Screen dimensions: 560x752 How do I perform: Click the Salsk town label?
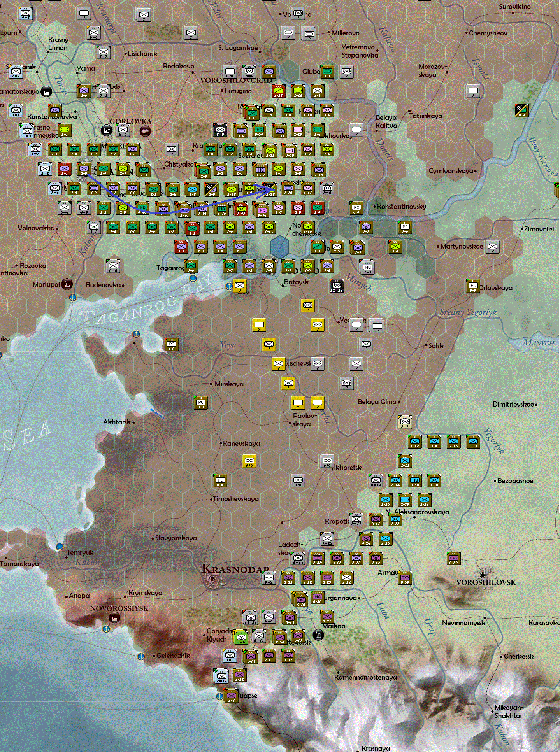pos(436,346)
